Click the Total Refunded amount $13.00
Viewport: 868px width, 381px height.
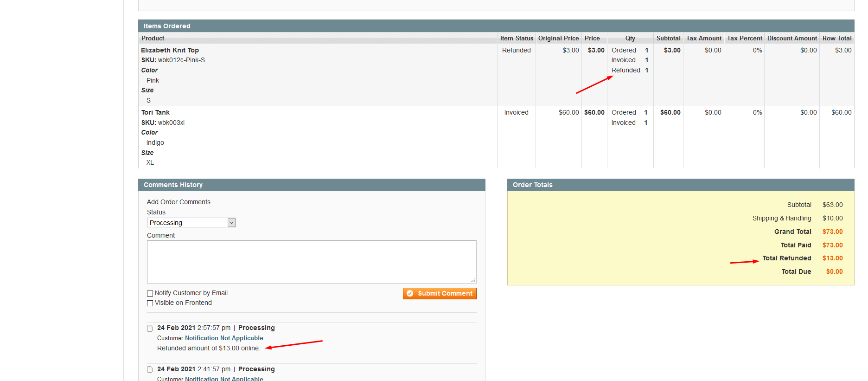click(x=832, y=258)
